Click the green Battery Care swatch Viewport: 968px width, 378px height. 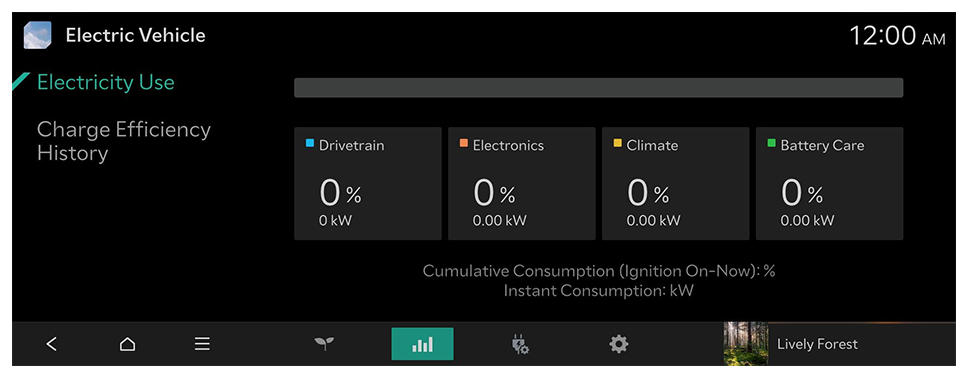point(772,143)
